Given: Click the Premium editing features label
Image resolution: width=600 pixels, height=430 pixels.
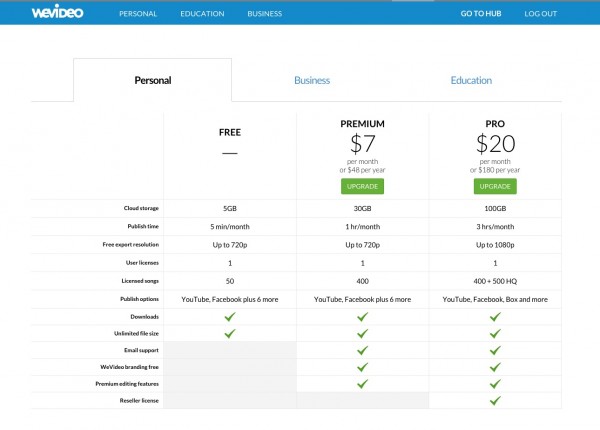Looking at the screenshot, I should tap(127, 384).
